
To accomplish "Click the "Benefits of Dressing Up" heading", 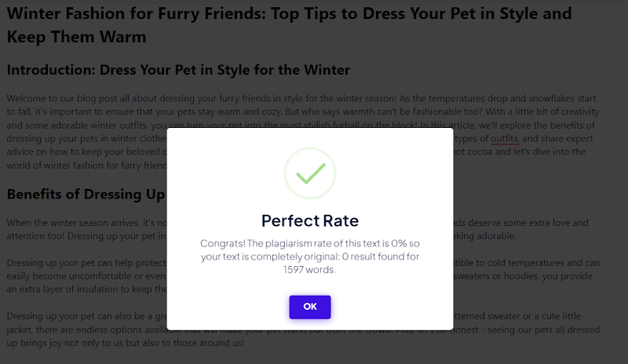I will tap(86, 194).
